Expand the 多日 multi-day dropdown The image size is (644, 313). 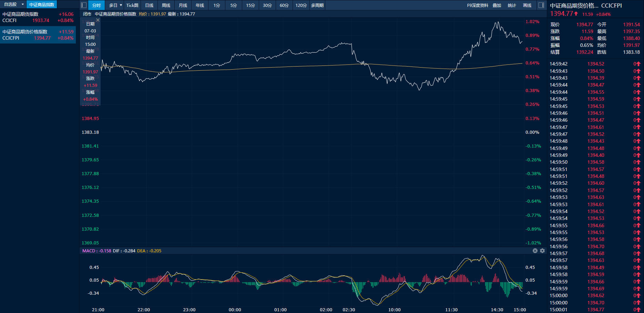pyautogui.click(x=121, y=5)
